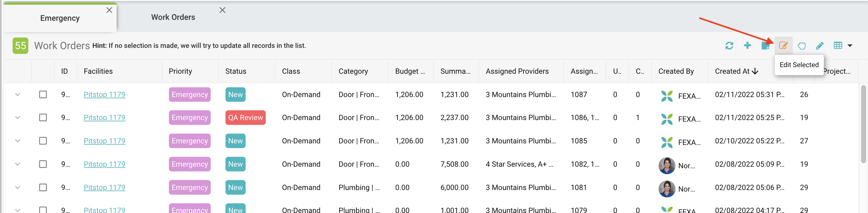This screenshot has width=868, height=213.
Task: Click FEXA avatar in 05:31 PM row
Action: coord(667,96)
